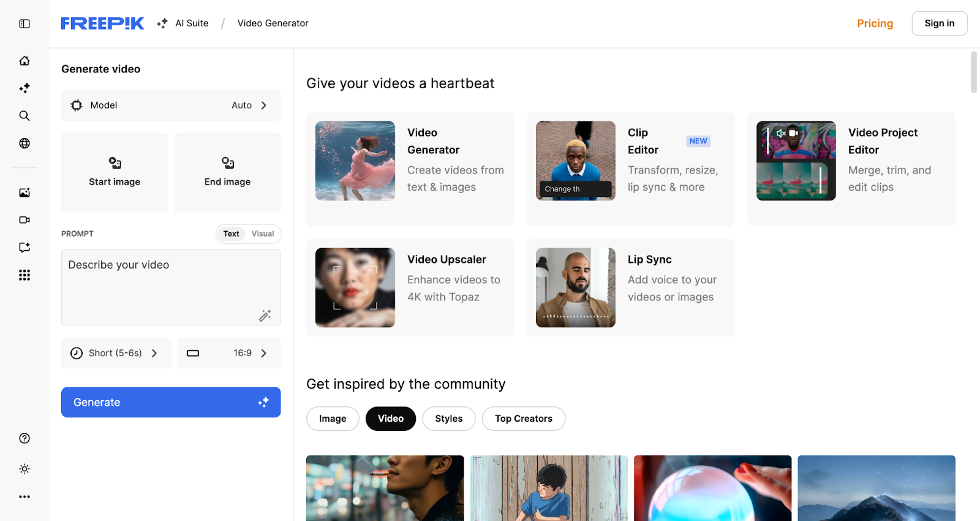
Task: Open the Short (5-6s) duration dropdown
Action: 116,353
